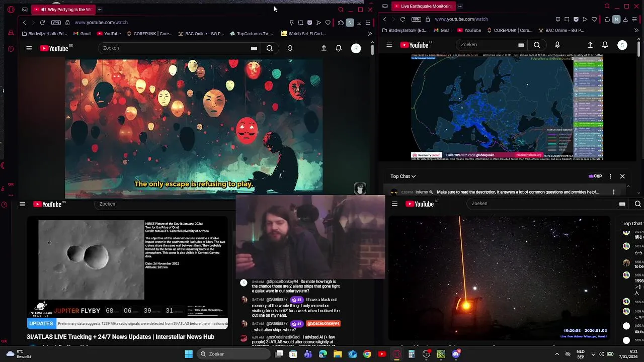Open COREPUNK bookmark in left browser
The height and width of the screenshot is (362, 644).
(149, 34)
